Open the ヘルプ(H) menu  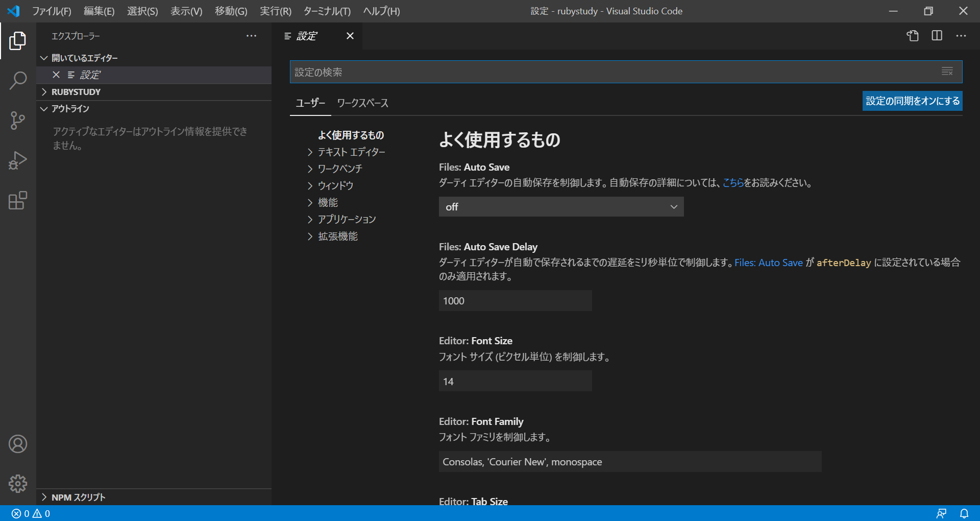click(381, 11)
